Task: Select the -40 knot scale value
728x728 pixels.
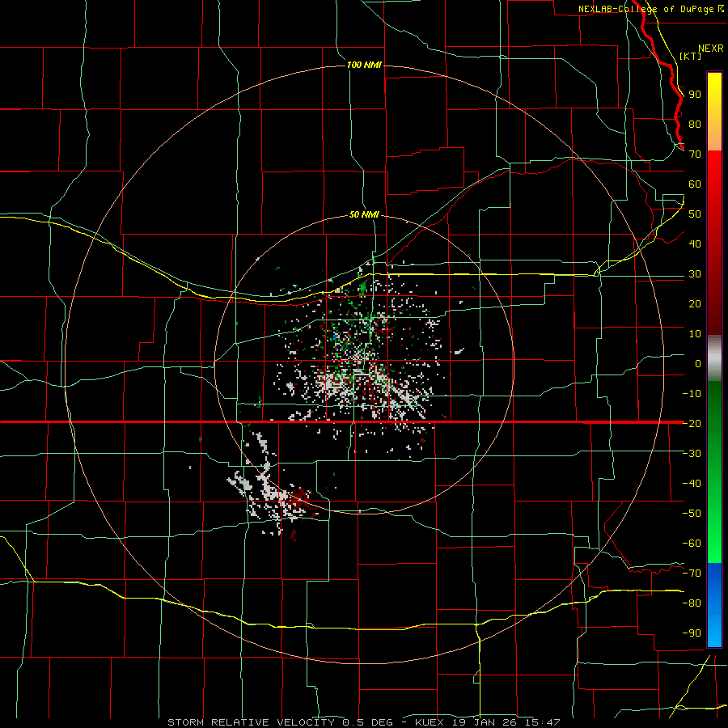Action: [692, 484]
